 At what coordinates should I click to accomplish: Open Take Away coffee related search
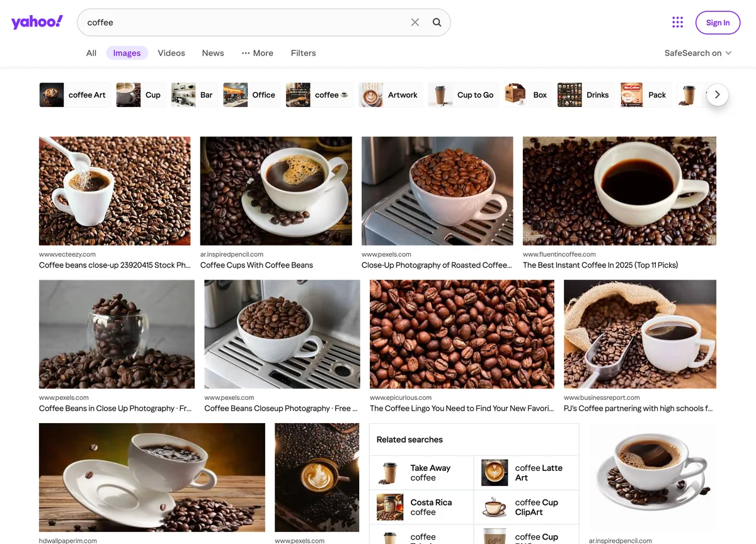click(421, 473)
